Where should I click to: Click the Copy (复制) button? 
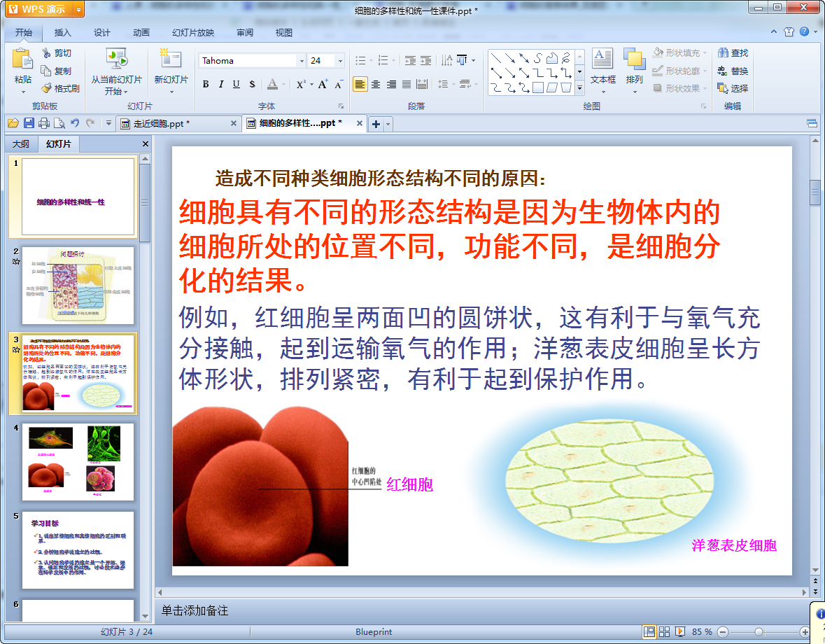[x=56, y=71]
